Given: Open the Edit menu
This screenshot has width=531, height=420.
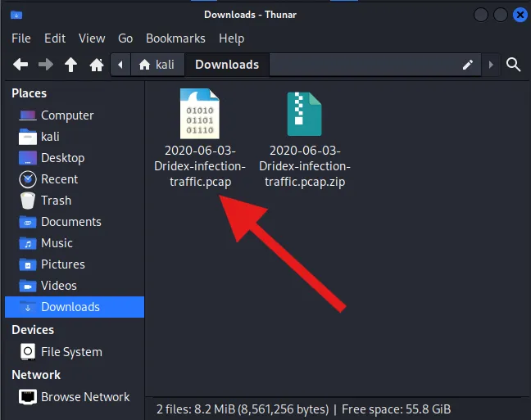Looking at the screenshot, I should pos(55,38).
